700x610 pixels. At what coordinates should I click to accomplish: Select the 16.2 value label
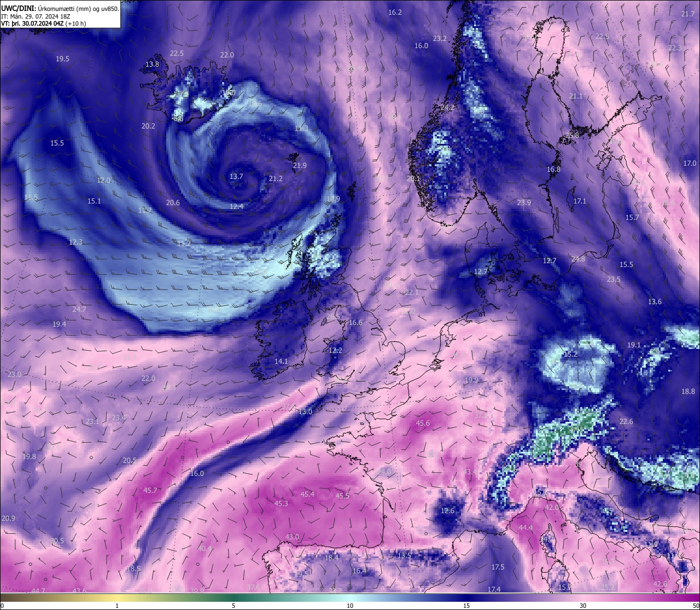(x=395, y=12)
